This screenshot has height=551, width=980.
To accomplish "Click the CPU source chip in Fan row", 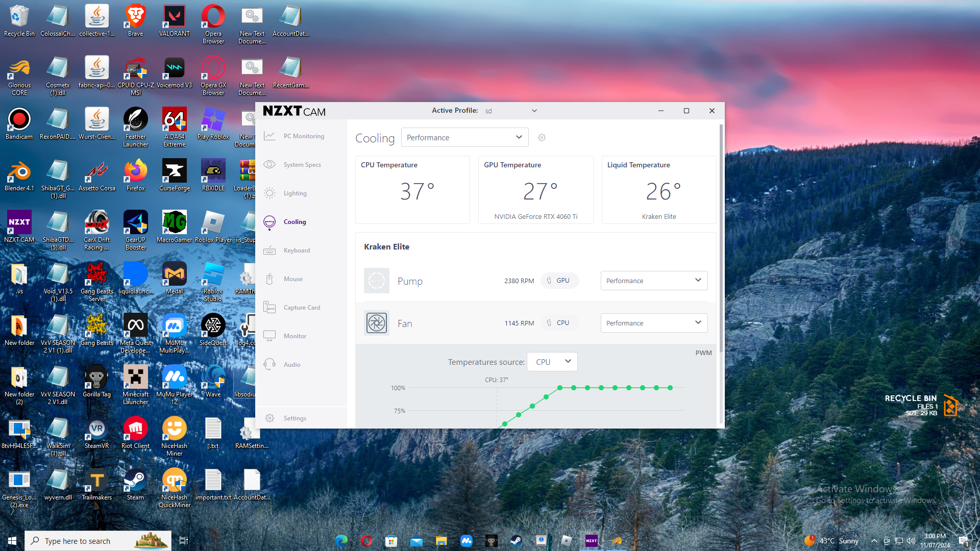I will pos(559,323).
